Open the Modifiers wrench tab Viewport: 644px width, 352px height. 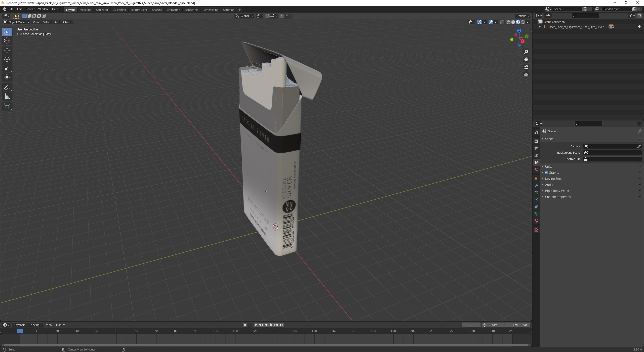click(x=536, y=186)
